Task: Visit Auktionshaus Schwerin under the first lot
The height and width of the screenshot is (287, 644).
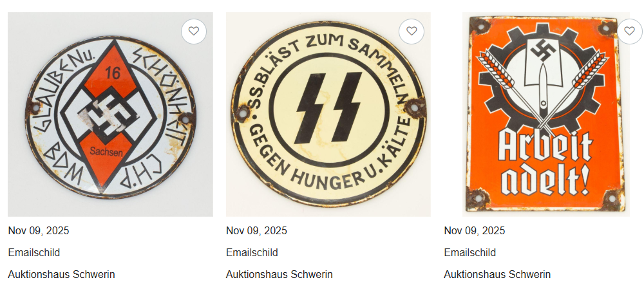Action: pos(62,274)
